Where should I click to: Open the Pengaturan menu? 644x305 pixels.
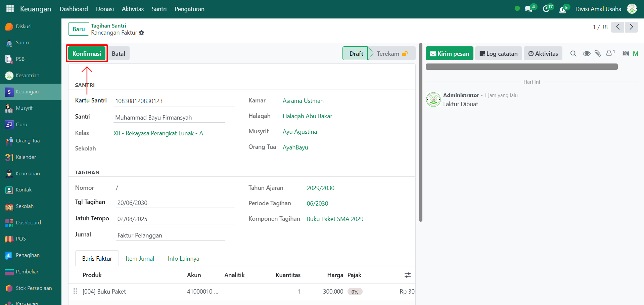[189, 9]
